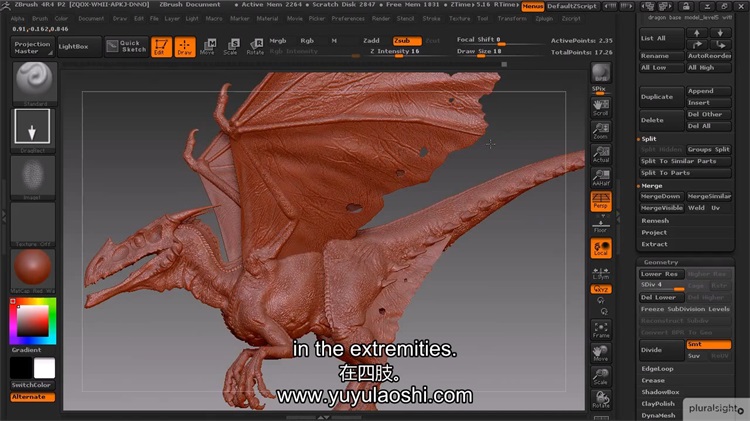
Task: Open Quick Sketch
Action: (x=127, y=46)
